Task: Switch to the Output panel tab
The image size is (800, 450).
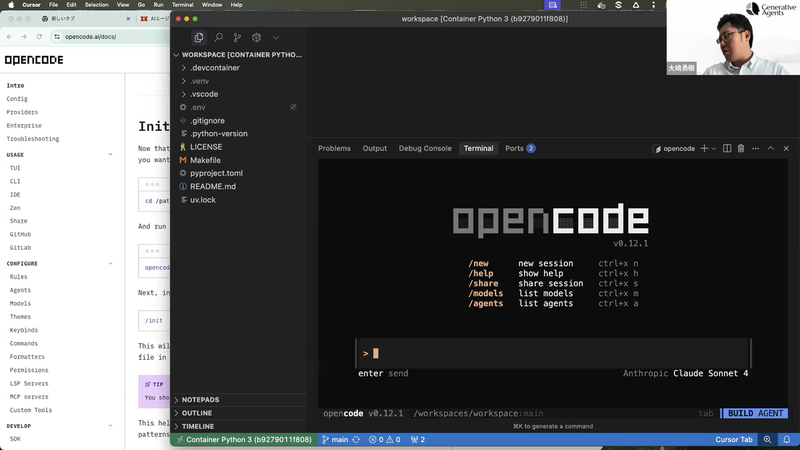Action: pos(374,148)
